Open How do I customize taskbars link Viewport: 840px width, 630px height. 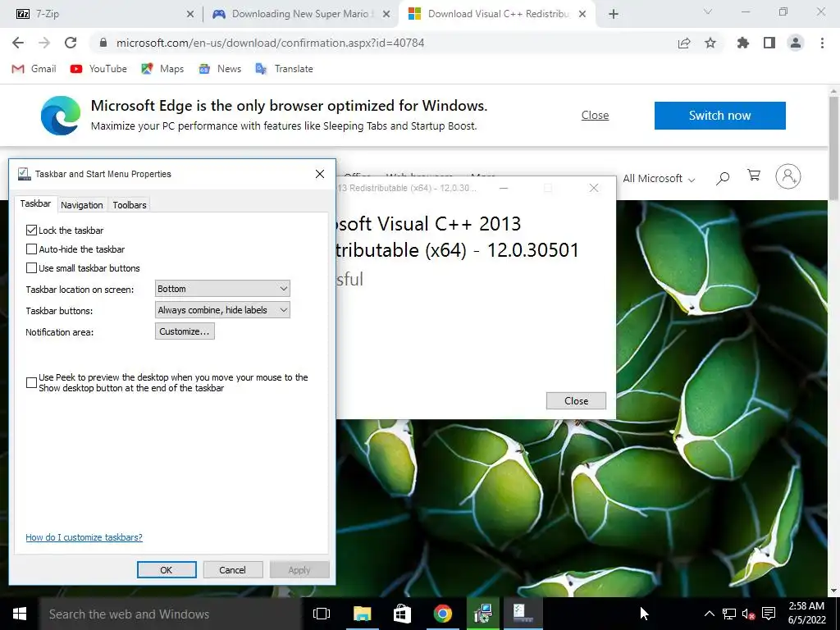[x=84, y=537]
